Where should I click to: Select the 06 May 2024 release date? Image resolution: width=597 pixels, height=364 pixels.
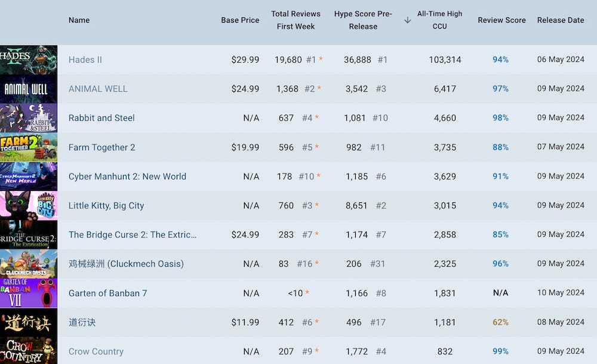click(x=561, y=60)
